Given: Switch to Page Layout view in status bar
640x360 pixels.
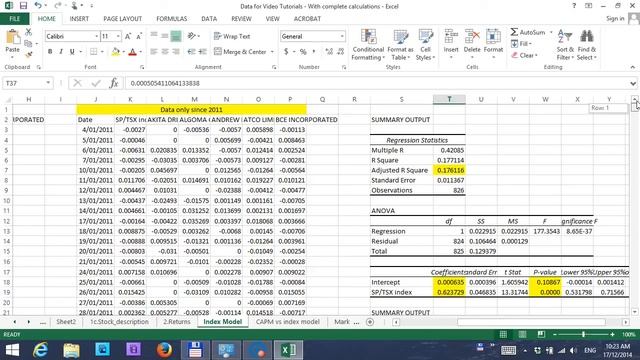Looking at the screenshot, I should click(x=522, y=334).
